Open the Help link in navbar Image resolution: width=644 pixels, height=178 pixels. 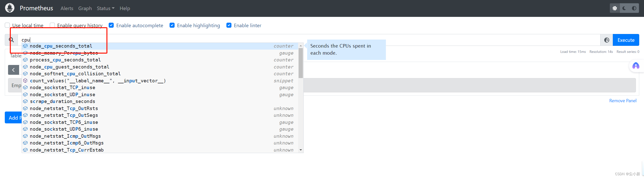click(125, 8)
